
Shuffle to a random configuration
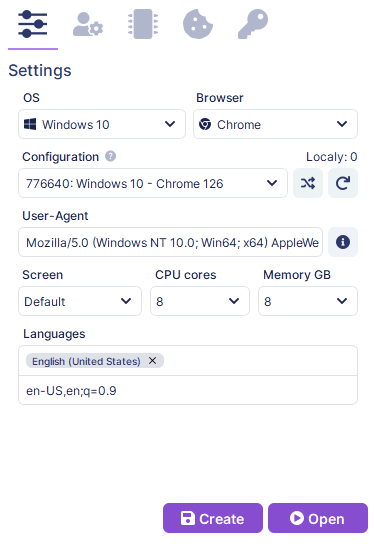point(308,183)
